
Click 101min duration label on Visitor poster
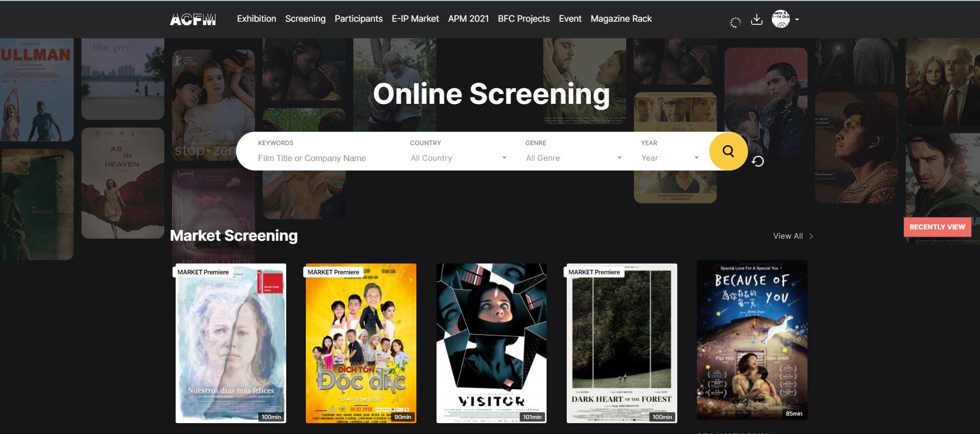click(x=532, y=417)
